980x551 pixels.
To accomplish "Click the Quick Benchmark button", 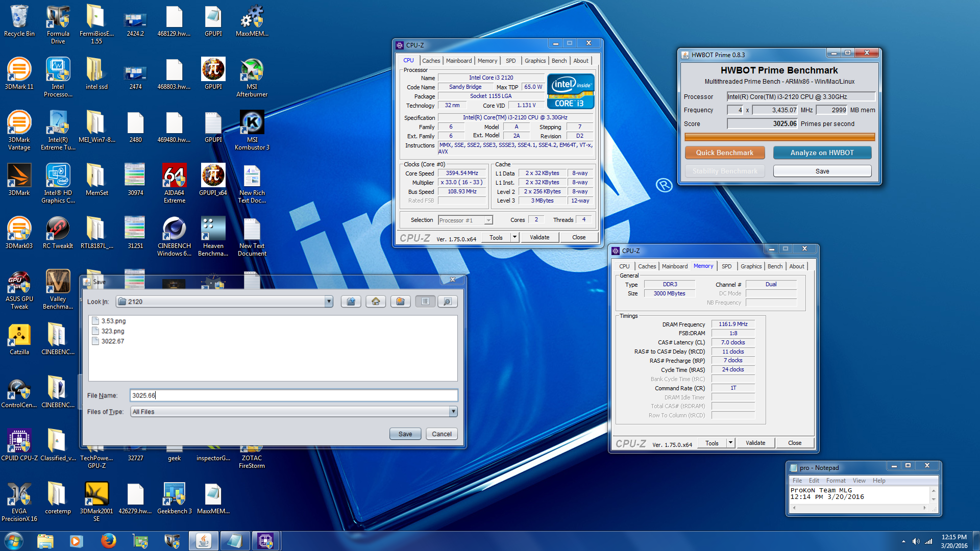I will pyautogui.click(x=724, y=153).
